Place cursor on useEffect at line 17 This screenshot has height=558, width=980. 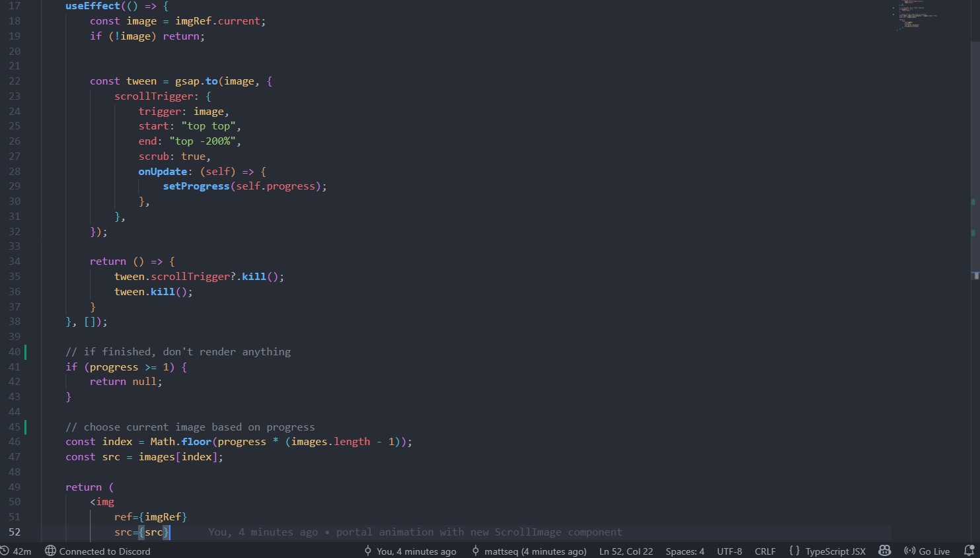pyautogui.click(x=93, y=6)
